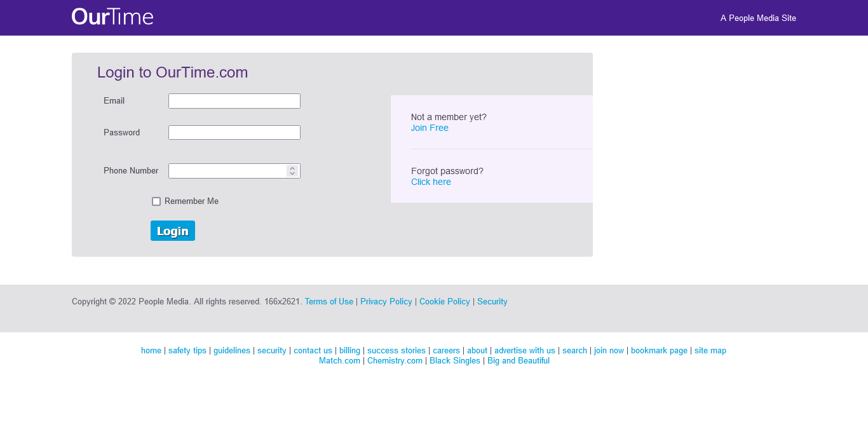Visit the Black Singles link
The height and width of the screenshot is (434, 868).
point(455,361)
